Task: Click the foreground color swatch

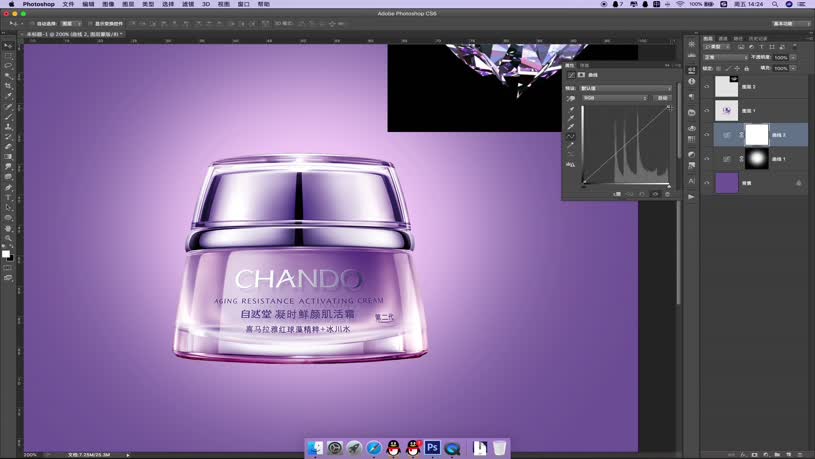Action: pyautogui.click(x=6, y=254)
